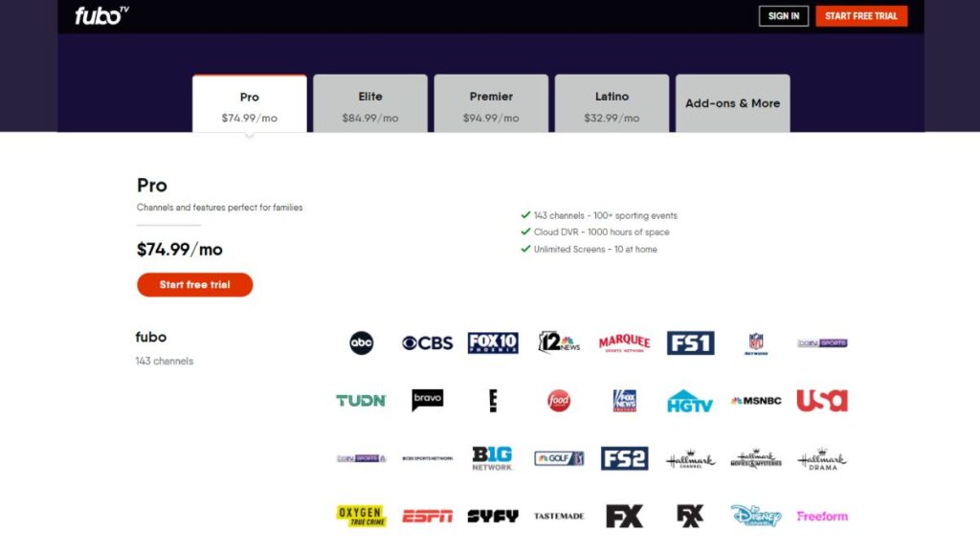Click the Food Network logo
This screenshot has width=980, height=551.
[x=559, y=401]
